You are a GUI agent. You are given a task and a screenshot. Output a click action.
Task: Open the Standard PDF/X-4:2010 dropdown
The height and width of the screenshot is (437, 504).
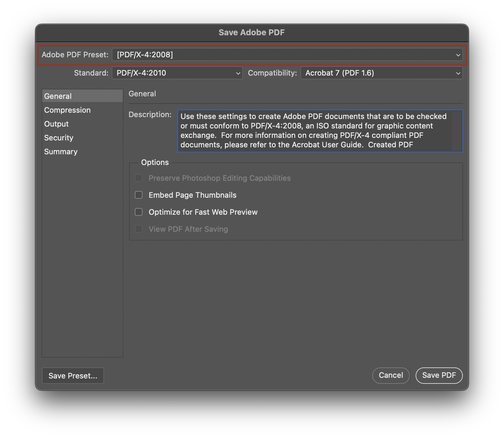177,73
